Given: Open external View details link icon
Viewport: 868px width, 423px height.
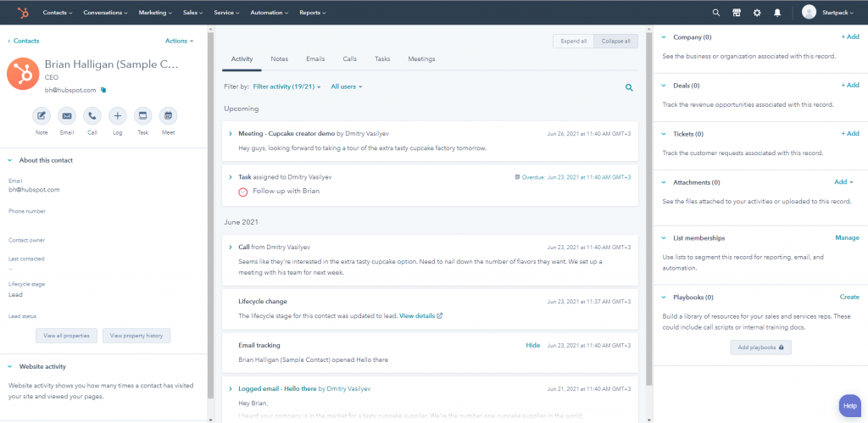Looking at the screenshot, I should [440, 316].
